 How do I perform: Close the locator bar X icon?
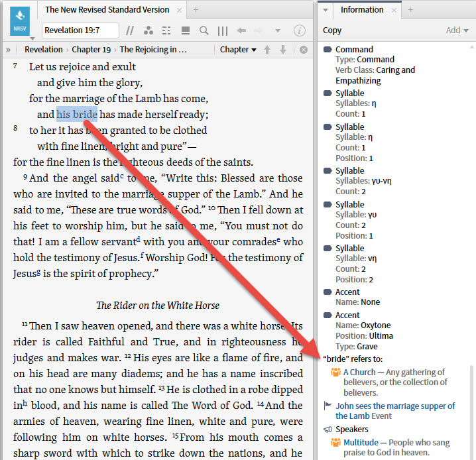pyautogui.click(x=303, y=50)
